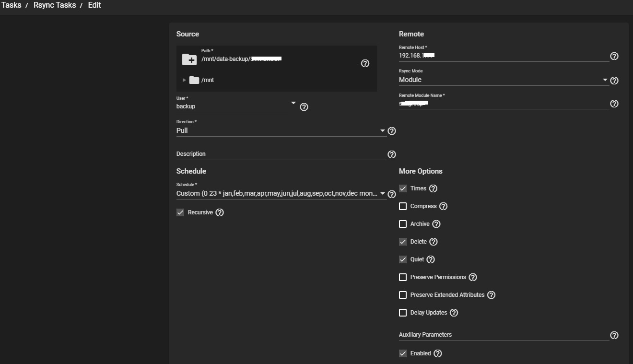Screen dimensions: 633x364
Task: Toggle the Enabled checkbox
Action: click(403, 353)
